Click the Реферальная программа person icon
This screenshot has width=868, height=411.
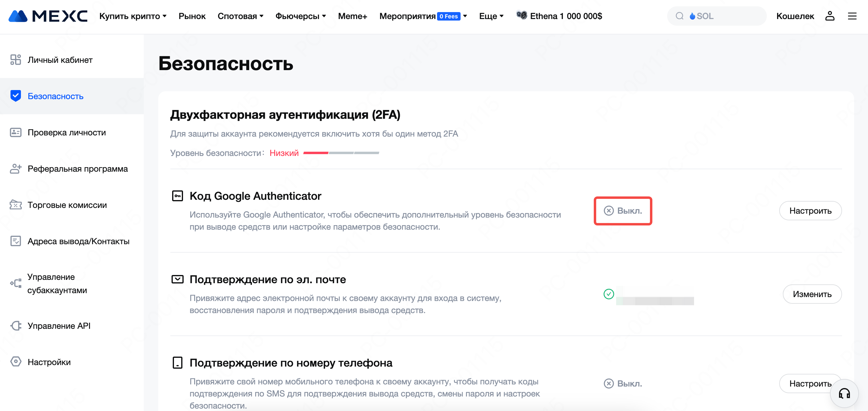coord(15,169)
